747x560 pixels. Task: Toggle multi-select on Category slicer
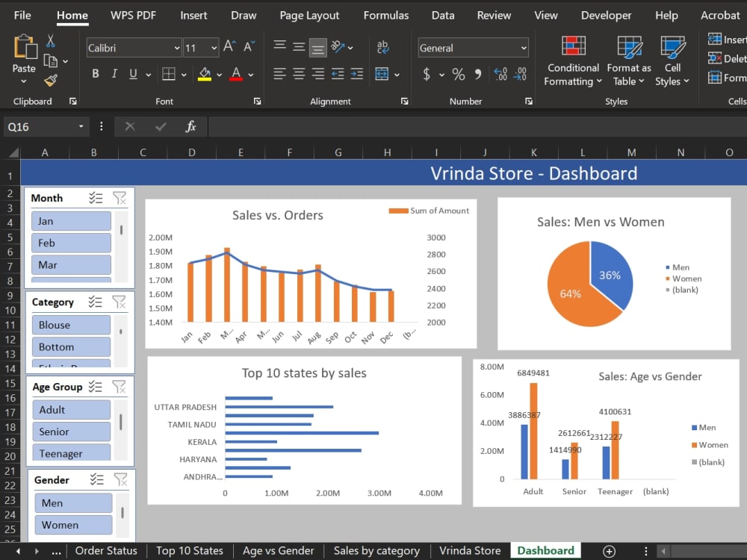tap(96, 302)
